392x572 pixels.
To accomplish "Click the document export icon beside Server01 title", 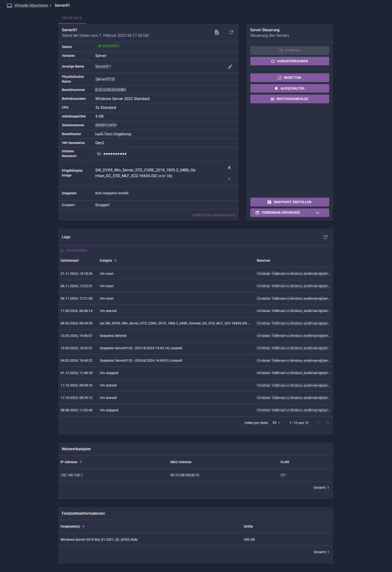I will pyautogui.click(x=217, y=32).
